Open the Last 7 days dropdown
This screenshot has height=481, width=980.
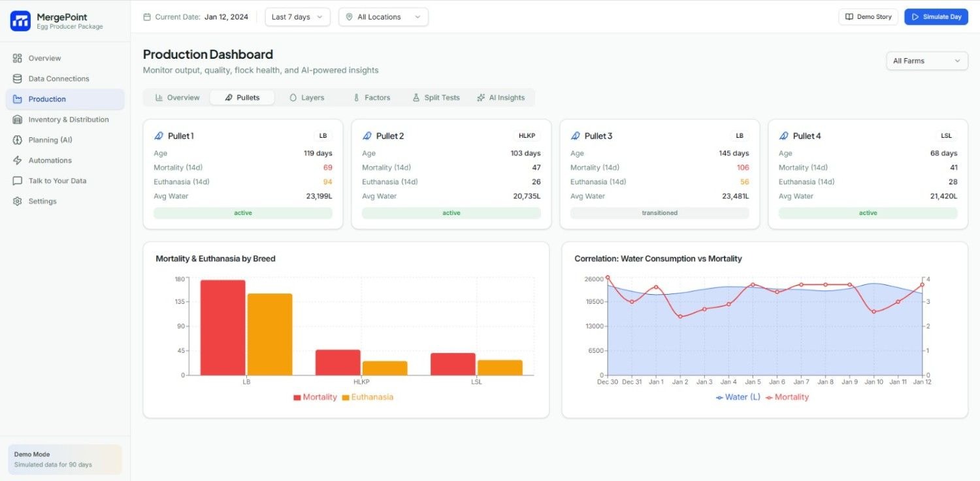tap(297, 16)
